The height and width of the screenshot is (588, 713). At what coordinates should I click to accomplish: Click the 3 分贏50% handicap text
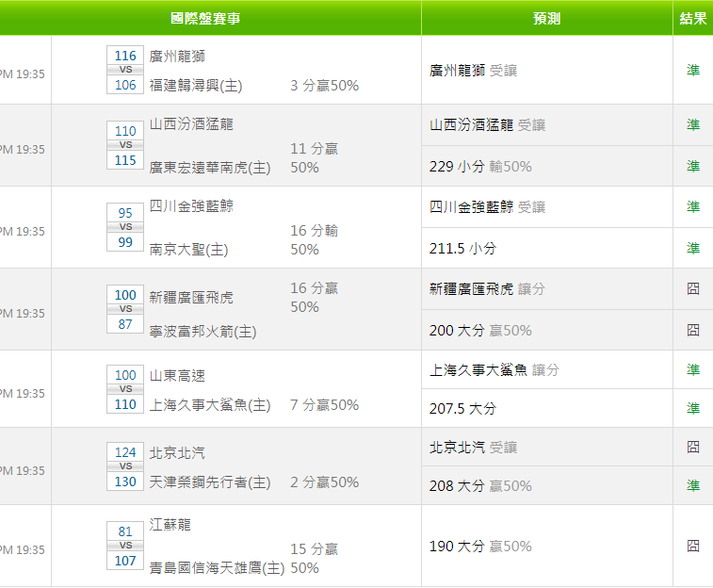pos(325,86)
